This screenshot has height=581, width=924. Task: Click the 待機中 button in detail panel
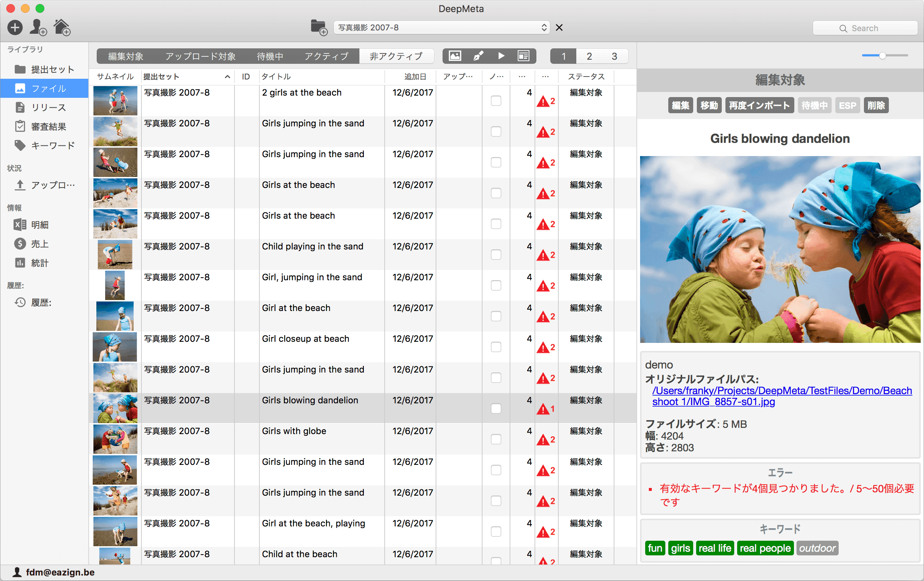click(815, 105)
